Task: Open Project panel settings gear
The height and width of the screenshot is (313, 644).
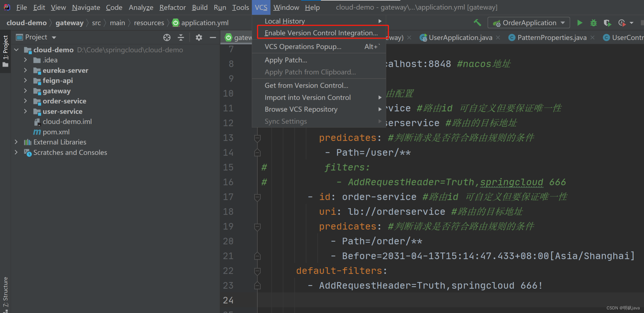Action: tap(199, 38)
